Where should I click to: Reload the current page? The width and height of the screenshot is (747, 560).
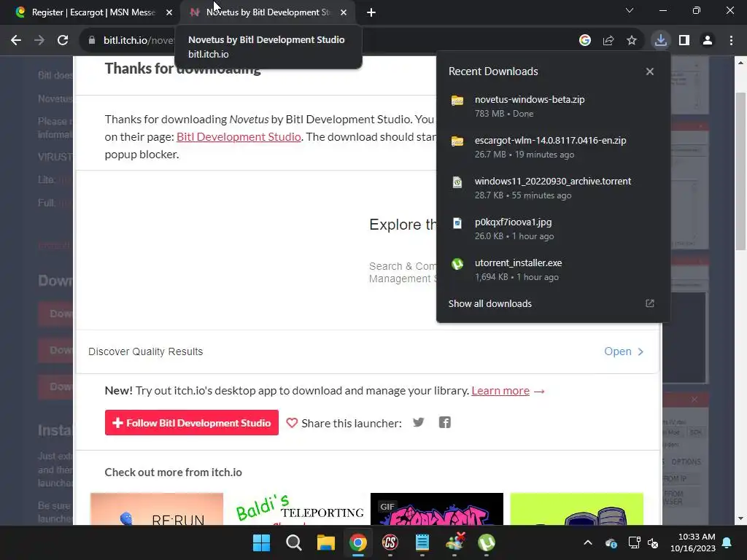63,41
